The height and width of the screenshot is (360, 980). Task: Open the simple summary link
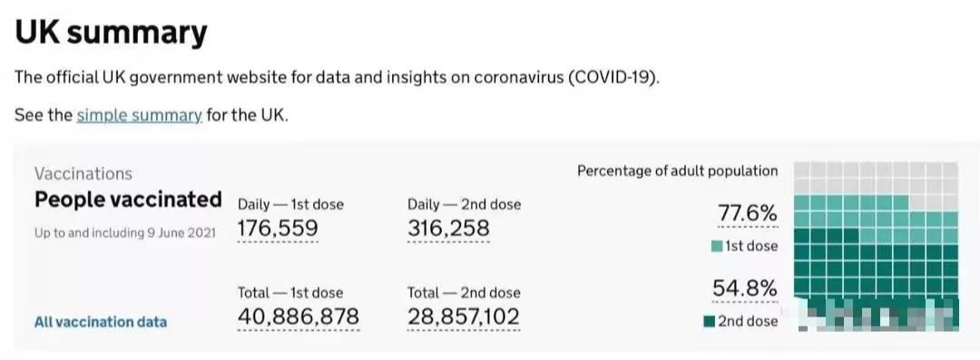point(140,116)
